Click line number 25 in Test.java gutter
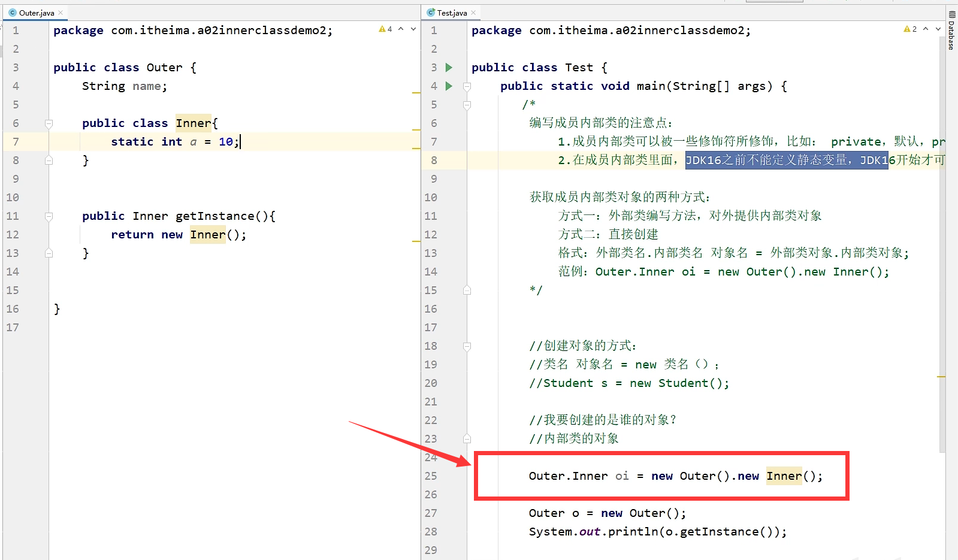958x560 pixels. pyautogui.click(x=431, y=476)
